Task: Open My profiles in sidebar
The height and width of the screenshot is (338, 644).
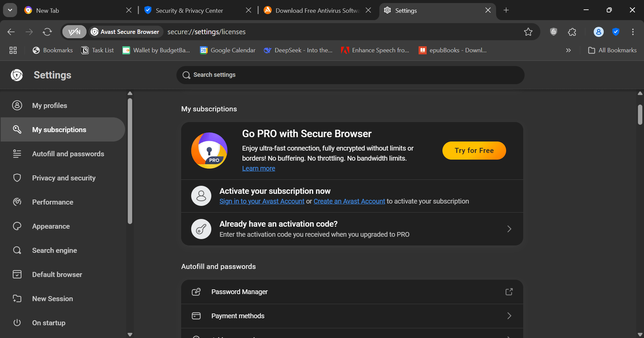Action: [63, 106]
